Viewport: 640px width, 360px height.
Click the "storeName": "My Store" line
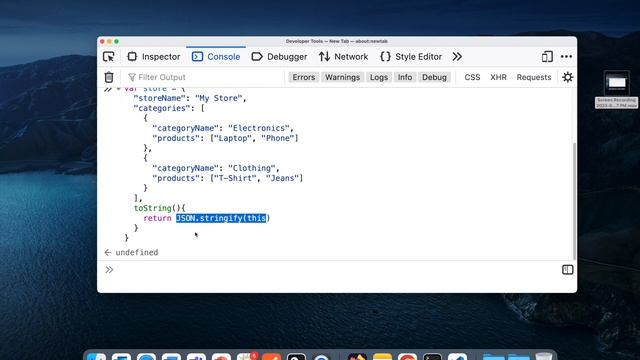coord(190,98)
